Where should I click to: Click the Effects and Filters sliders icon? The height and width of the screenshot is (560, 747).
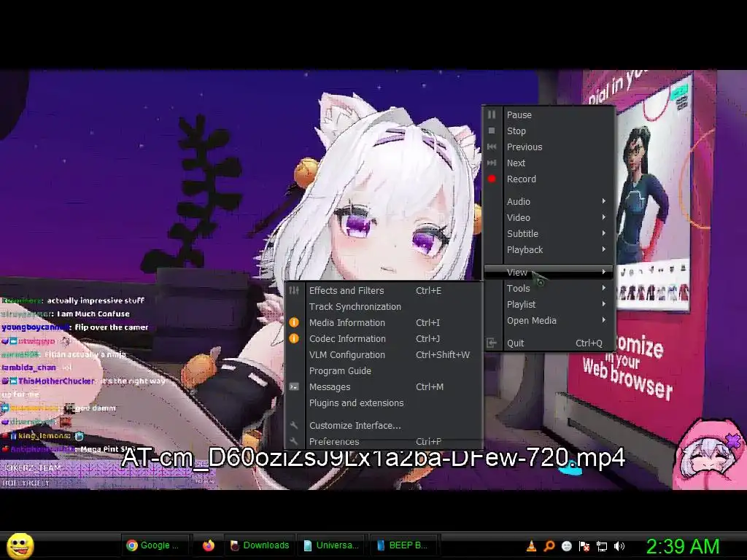point(294,290)
